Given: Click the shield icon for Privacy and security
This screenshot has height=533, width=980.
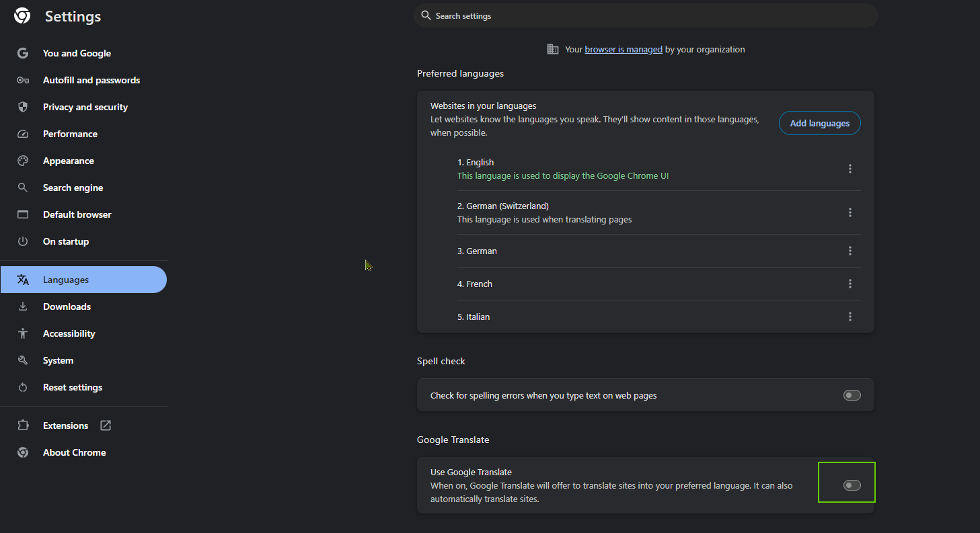Looking at the screenshot, I should (23, 107).
